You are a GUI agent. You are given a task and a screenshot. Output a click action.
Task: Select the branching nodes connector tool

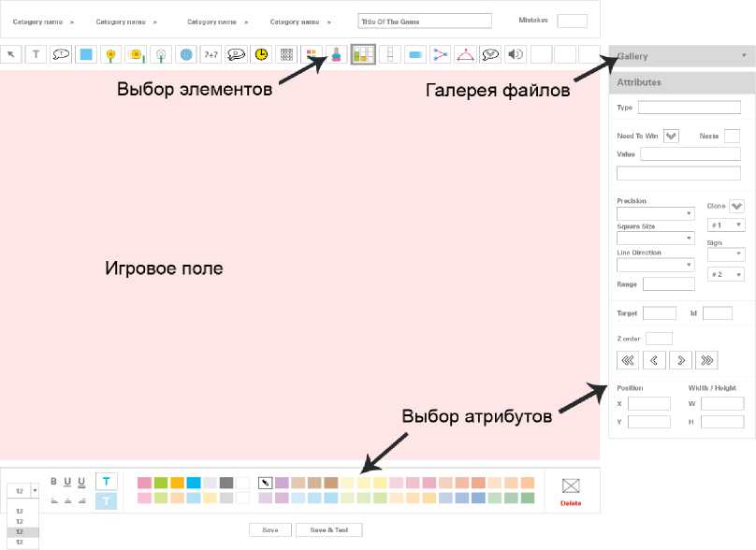tap(440, 54)
